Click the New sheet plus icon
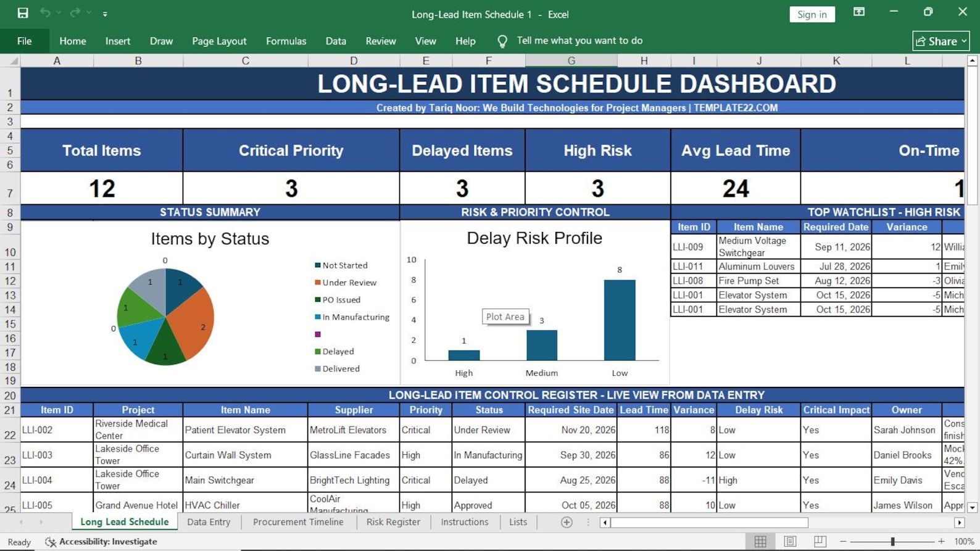 [x=567, y=523]
